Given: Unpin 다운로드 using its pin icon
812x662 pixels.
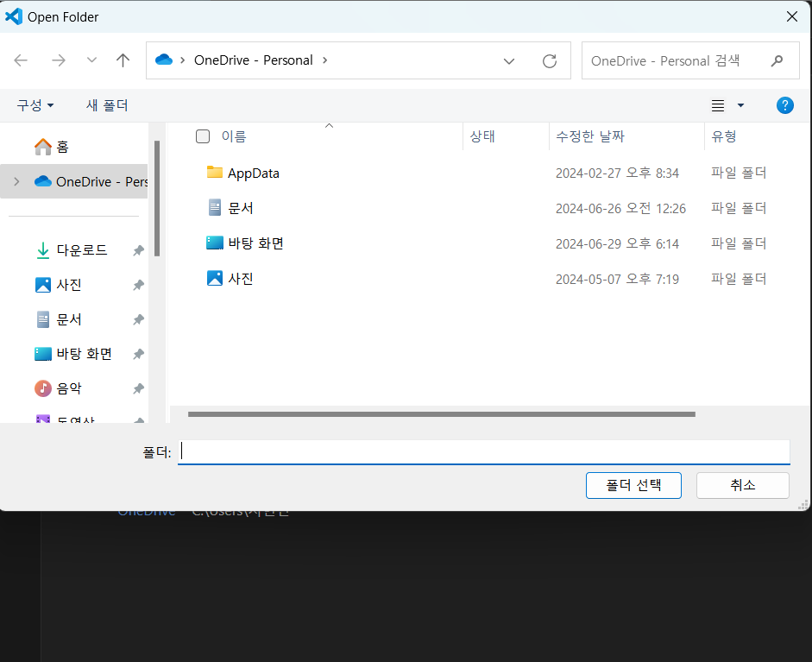Looking at the screenshot, I should pos(138,250).
